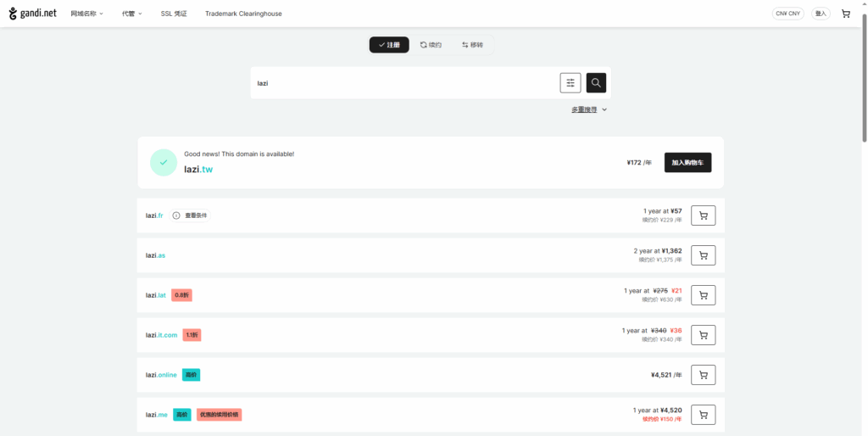Click 加入购物车 for lazi.tw
868x436 pixels.
click(687, 163)
